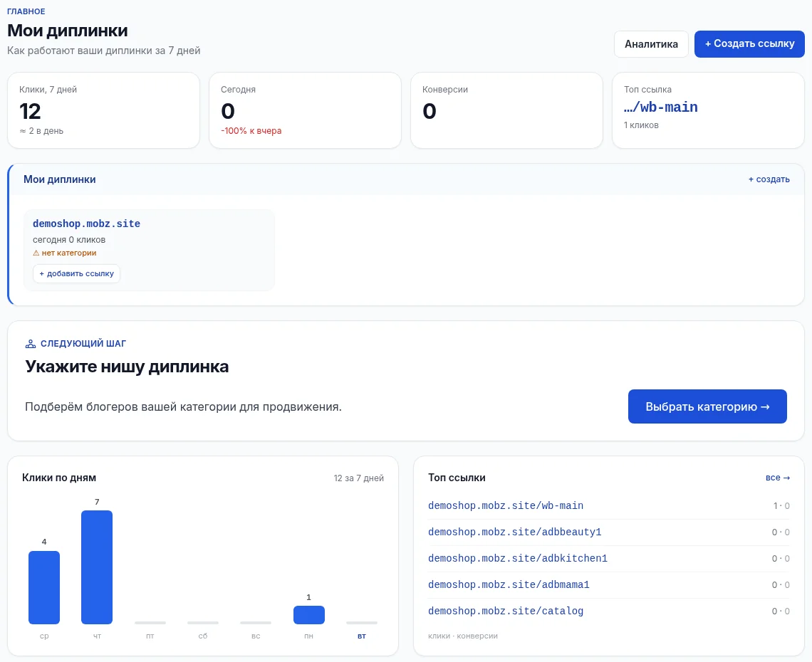Click the 12 за 7 дней summary text
The image size is (812, 662).
coord(359,478)
